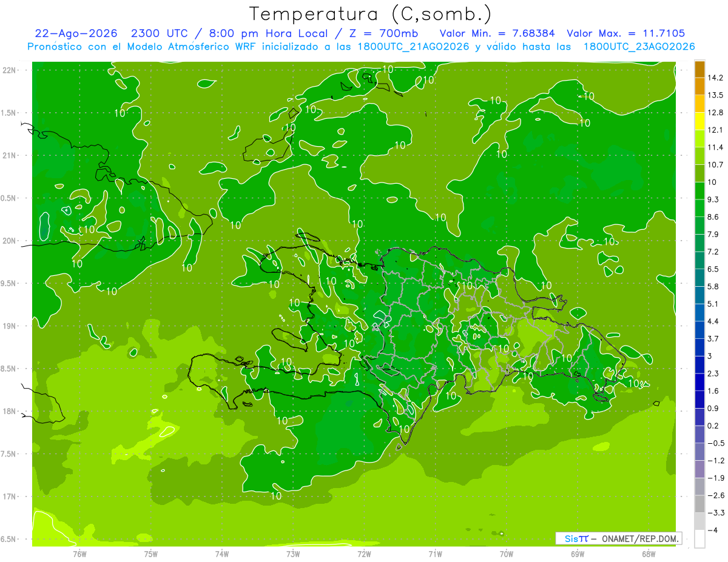Click the "ONAMET/REP.DOM." credit label
The image size is (728, 562).
click(641, 538)
